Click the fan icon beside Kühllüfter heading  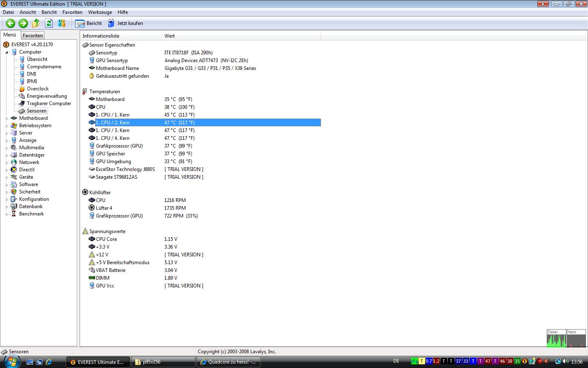85,192
